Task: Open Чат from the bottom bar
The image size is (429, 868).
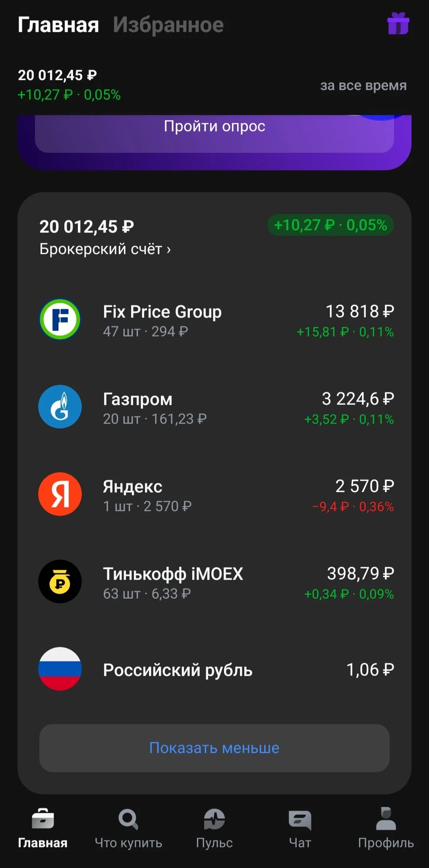Action: [x=300, y=828]
